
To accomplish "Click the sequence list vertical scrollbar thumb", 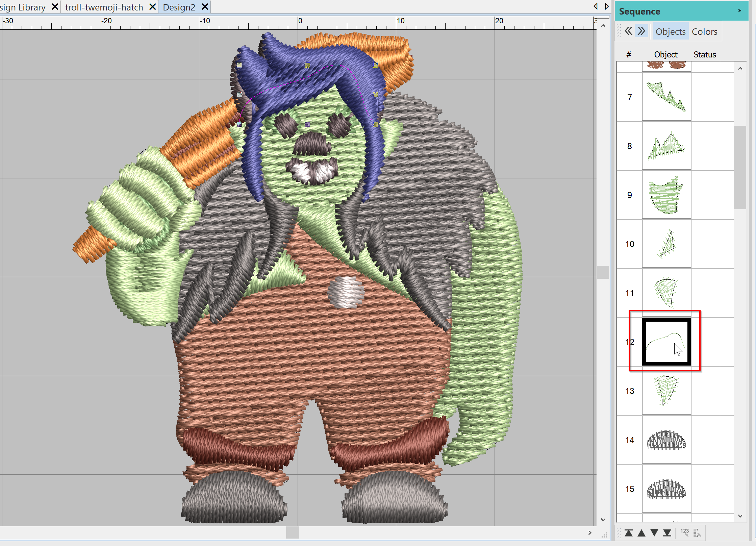I will pyautogui.click(x=740, y=167).
